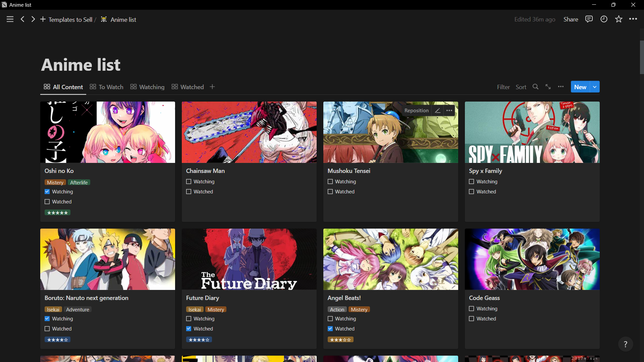Screen dimensions: 644x362
Task: Open Mushoku Tensei card options menu
Action: pos(449,111)
